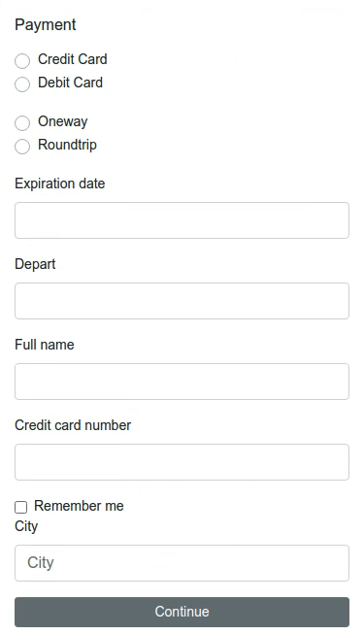The width and height of the screenshot is (364, 634).
Task: Click the Depart field label
Action: (35, 264)
